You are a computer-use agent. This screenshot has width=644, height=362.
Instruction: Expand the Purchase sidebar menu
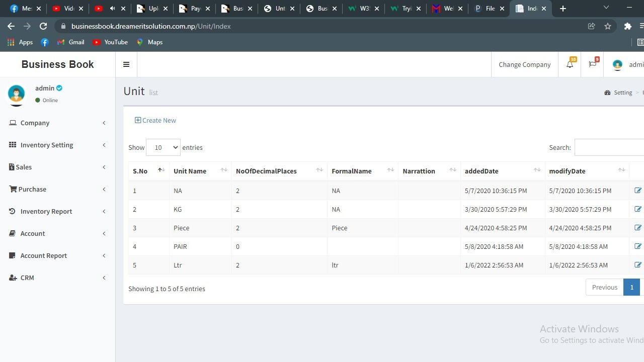[x=32, y=189]
